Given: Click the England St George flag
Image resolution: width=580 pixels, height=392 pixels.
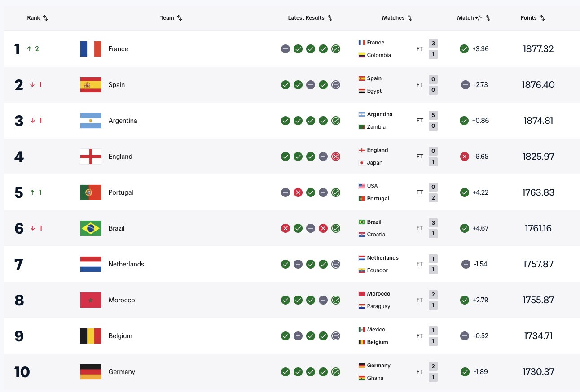Looking at the screenshot, I should click(90, 157).
